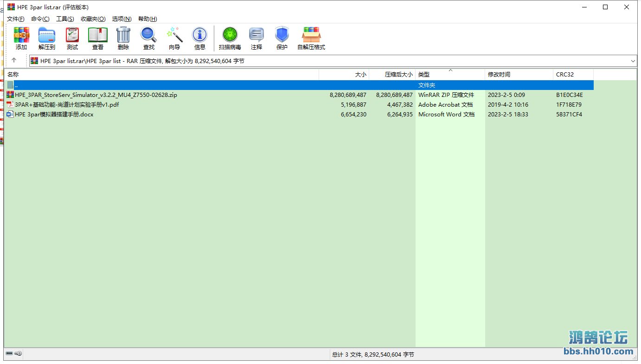This screenshot has height=364, width=641.
Task: Click the WinRAR title bar icon
Action: pyautogui.click(x=11, y=7)
